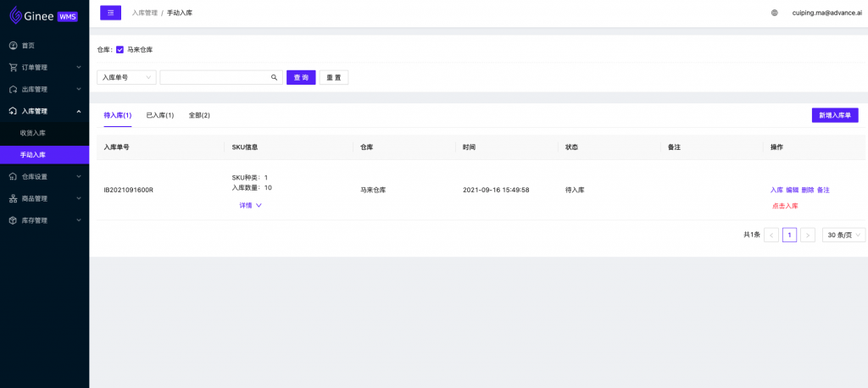
Task: Open the globe language icon
Action: (775, 13)
